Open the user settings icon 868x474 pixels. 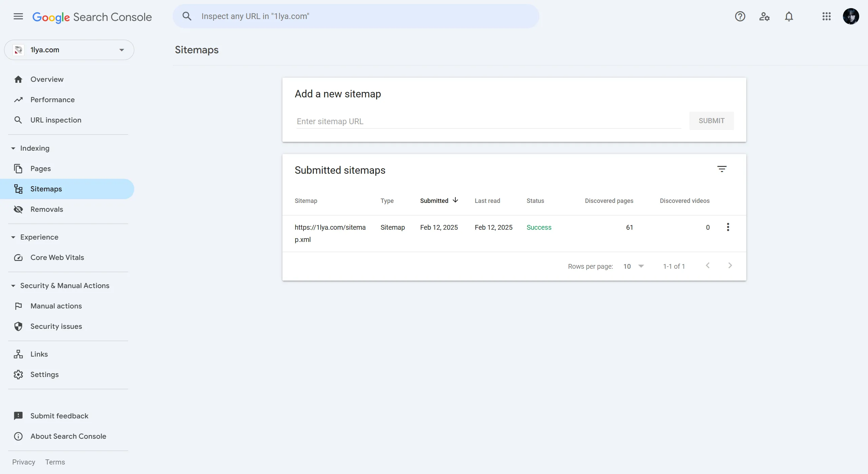tap(764, 16)
